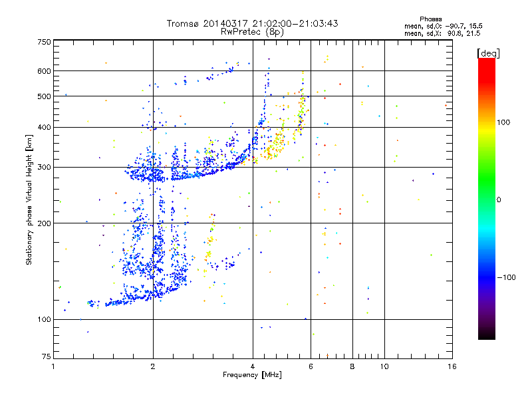This screenshot has height=399, width=532.
Task: Click the colorbar label '100'
Action: click(x=503, y=122)
